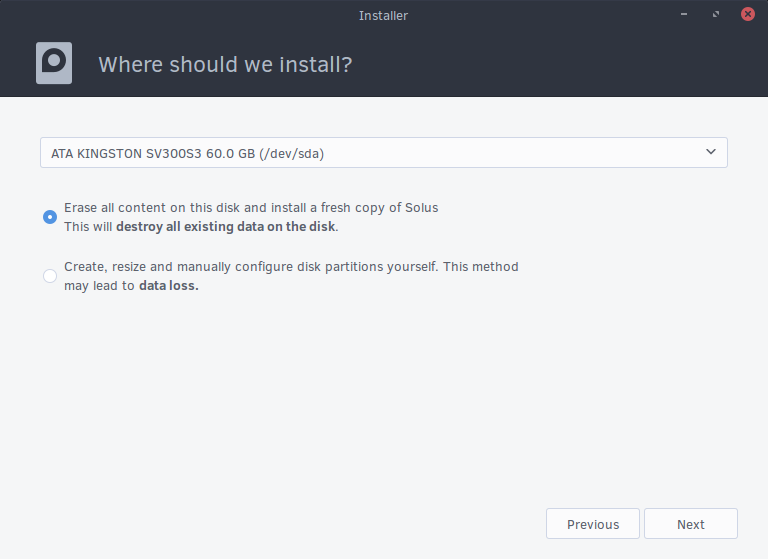
Task: Minimize the Installer window
Action: click(x=684, y=14)
